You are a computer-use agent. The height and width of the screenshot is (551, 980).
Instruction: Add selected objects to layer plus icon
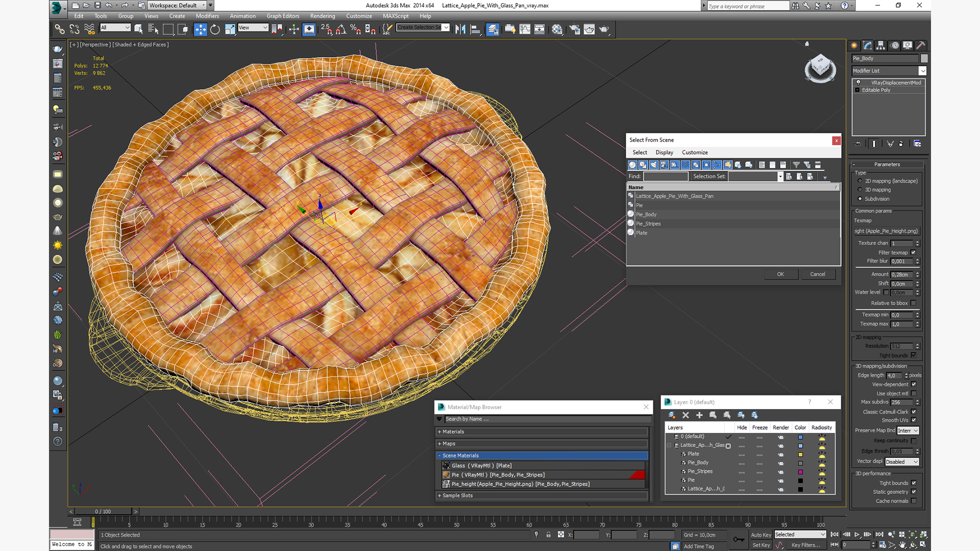pos(699,415)
